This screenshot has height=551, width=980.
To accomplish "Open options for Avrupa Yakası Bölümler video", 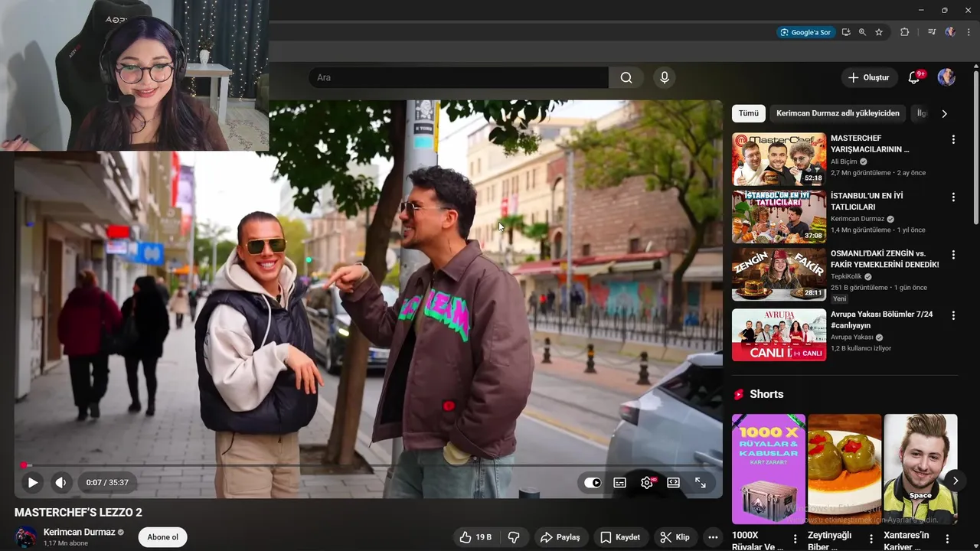I will pyautogui.click(x=953, y=315).
